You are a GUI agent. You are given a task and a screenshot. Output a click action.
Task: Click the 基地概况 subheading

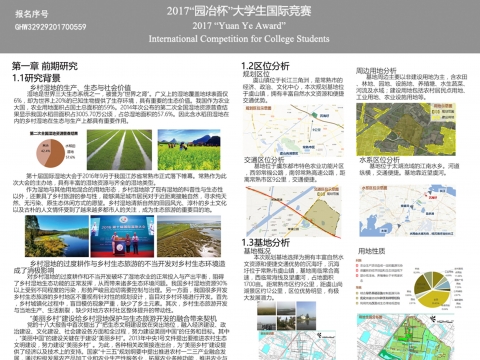point(257,251)
